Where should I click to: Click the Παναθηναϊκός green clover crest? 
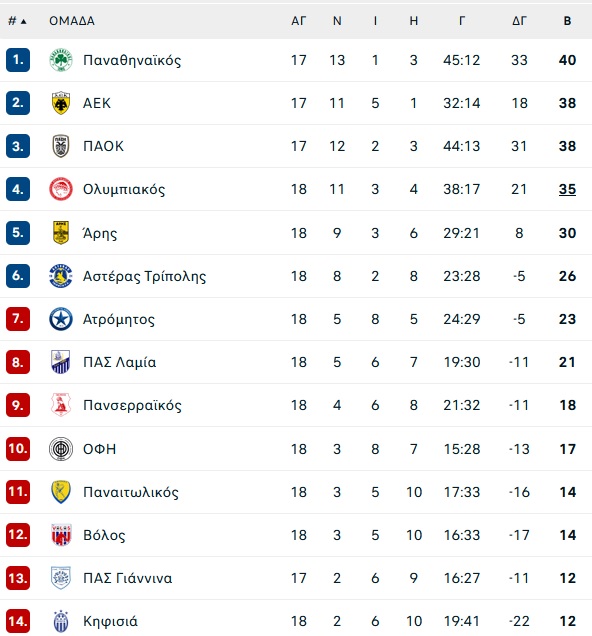pyautogui.click(x=61, y=60)
